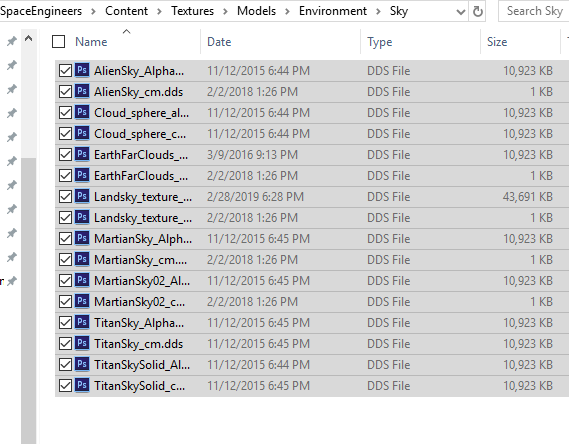The height and width of the screenshot is (444, 569).
Task: Click the 2/28/2019 6:28 PM date
Action: coord(255,197)
